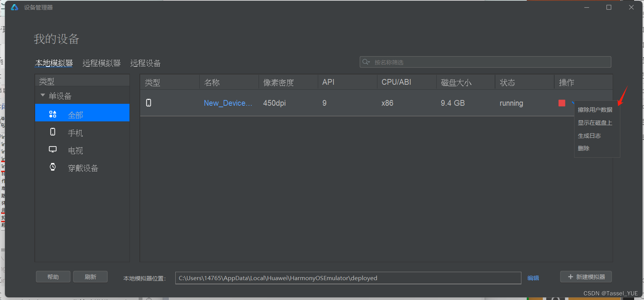The height and width of the screenshot is (300, 644).
Task: Select 穿戴设备 device category
Action: point(82,168)
